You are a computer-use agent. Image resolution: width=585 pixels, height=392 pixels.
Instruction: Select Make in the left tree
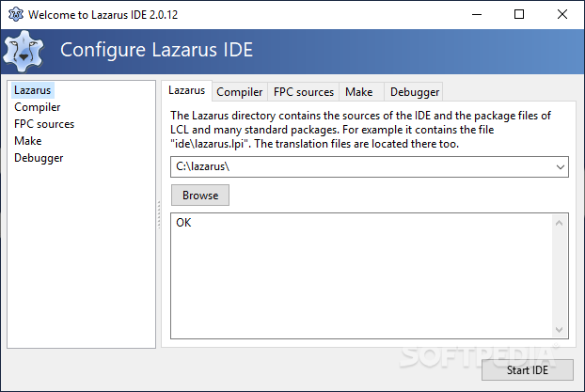click(x=28, y=141)
